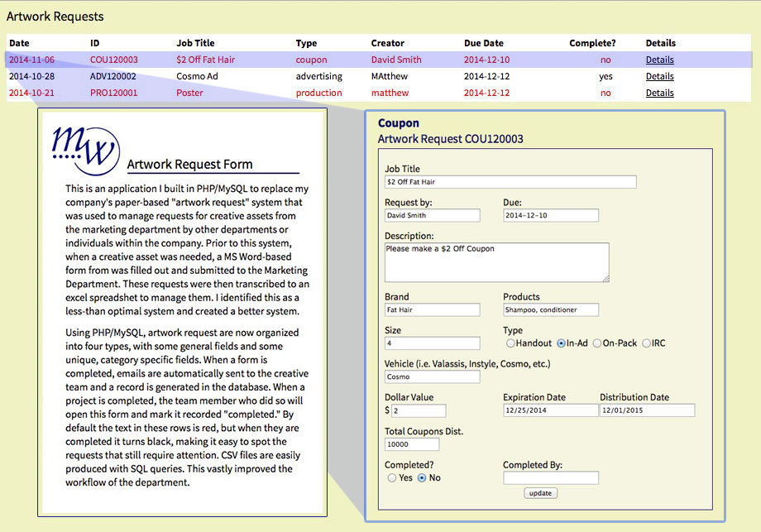Image resolution: width=761 pixels, height=532 pixels.
Task: Click the 'Cosmo Ad' job title
Action: pyautogui.click(x=197, y=76)
